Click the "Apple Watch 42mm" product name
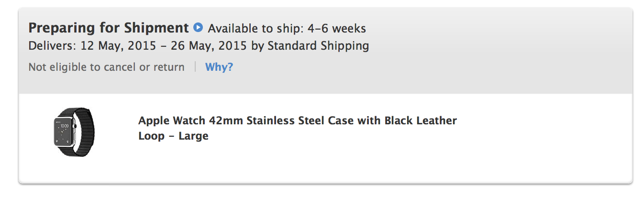This screenshot has height=197, width=644. point(191,120)
